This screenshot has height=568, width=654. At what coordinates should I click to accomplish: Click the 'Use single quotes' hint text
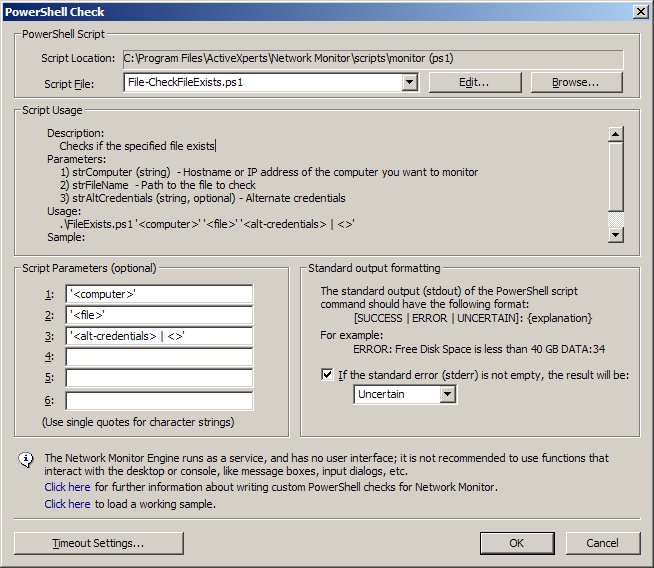(x=138, y=422)
